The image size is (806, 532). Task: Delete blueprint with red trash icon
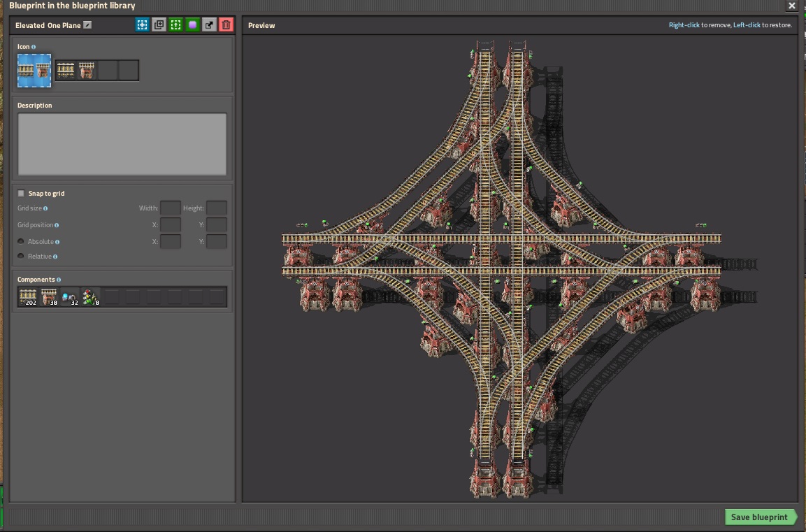pyautogui.click(x=226, y=25)
